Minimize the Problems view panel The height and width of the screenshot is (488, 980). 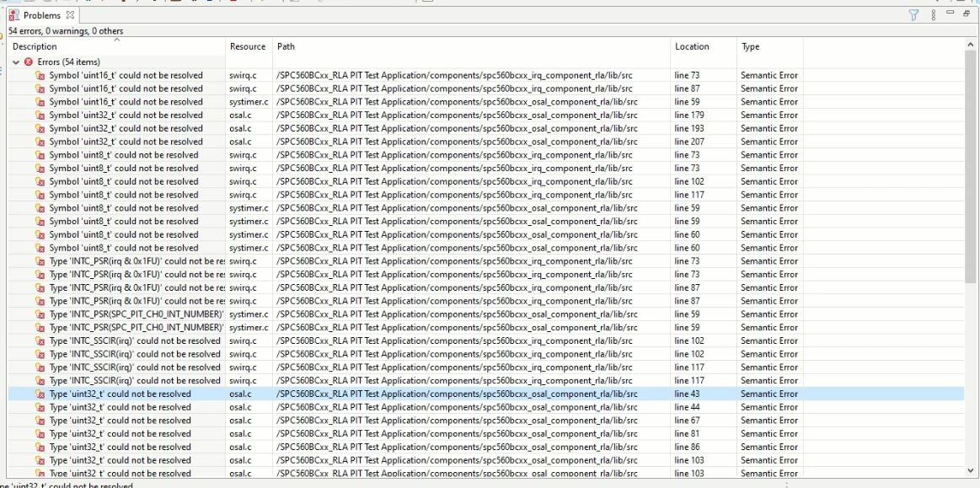point(951,13)
